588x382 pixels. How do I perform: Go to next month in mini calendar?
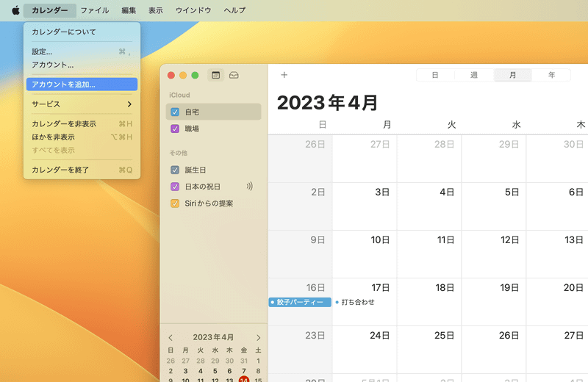[258, 337]
